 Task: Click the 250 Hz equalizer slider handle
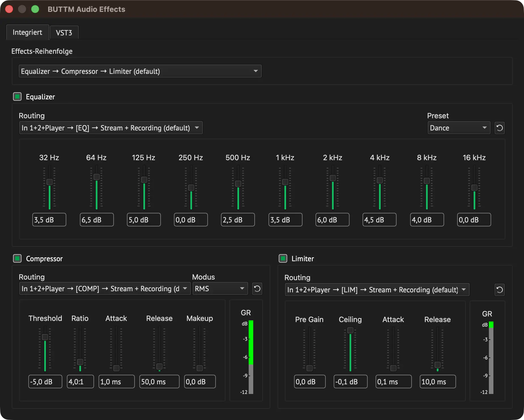coord(191,188)
